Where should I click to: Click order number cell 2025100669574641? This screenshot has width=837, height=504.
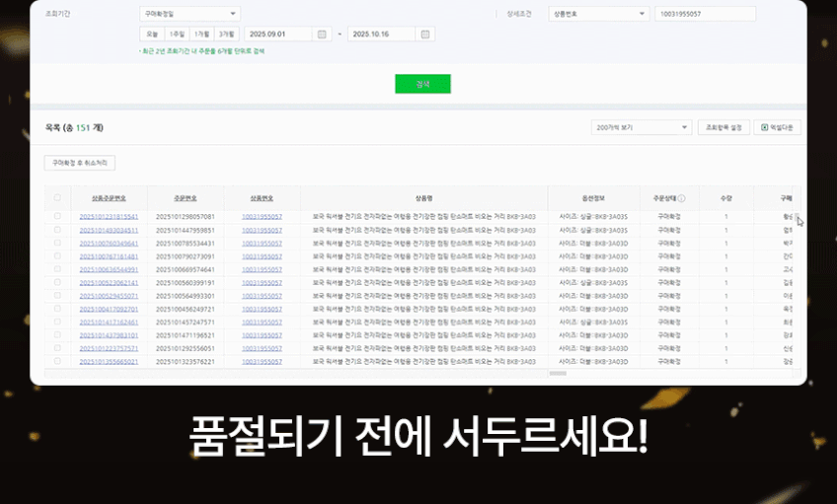point(186,269)
